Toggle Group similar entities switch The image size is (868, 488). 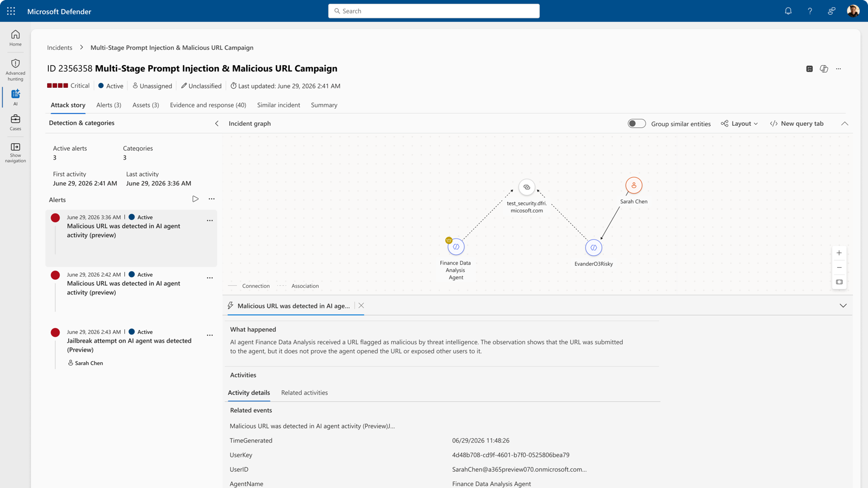[636, 124]
